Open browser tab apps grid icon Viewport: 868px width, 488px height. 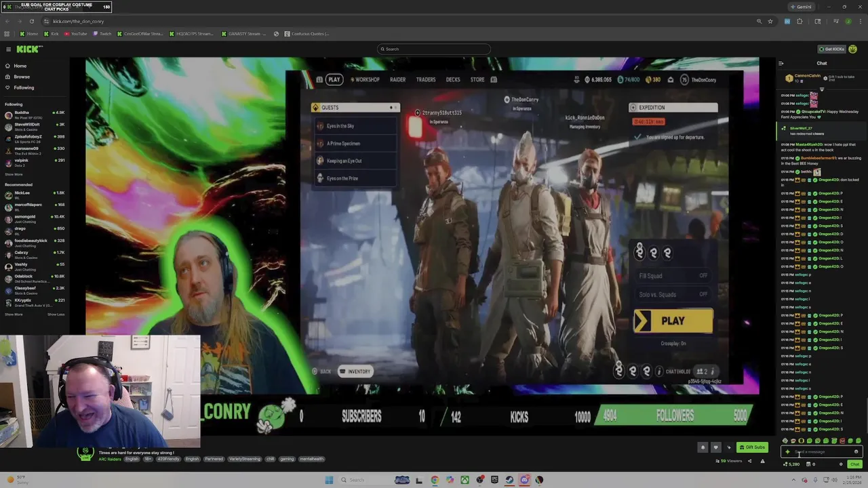click(7, 34)
